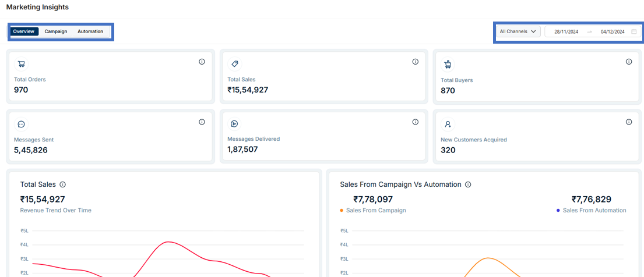Click the Total Buyers basket icon
Viewport: 644px width, 277px height.
pos(448,65)
